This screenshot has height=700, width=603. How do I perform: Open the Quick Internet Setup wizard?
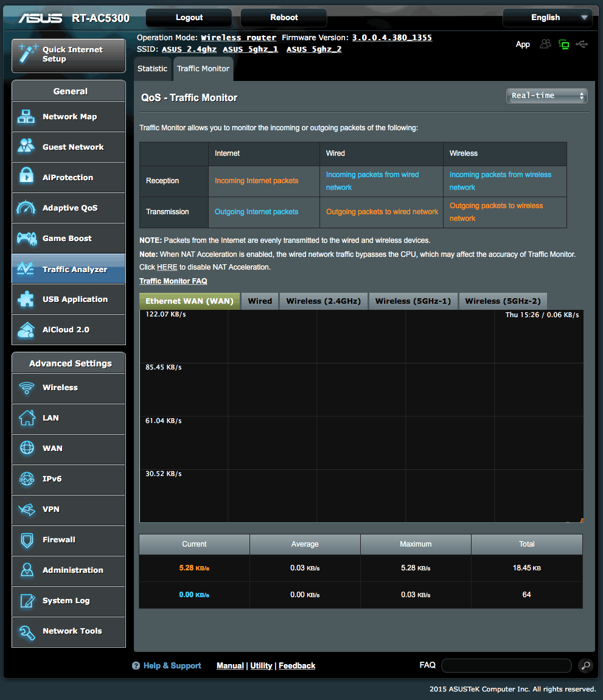(68, 55)
